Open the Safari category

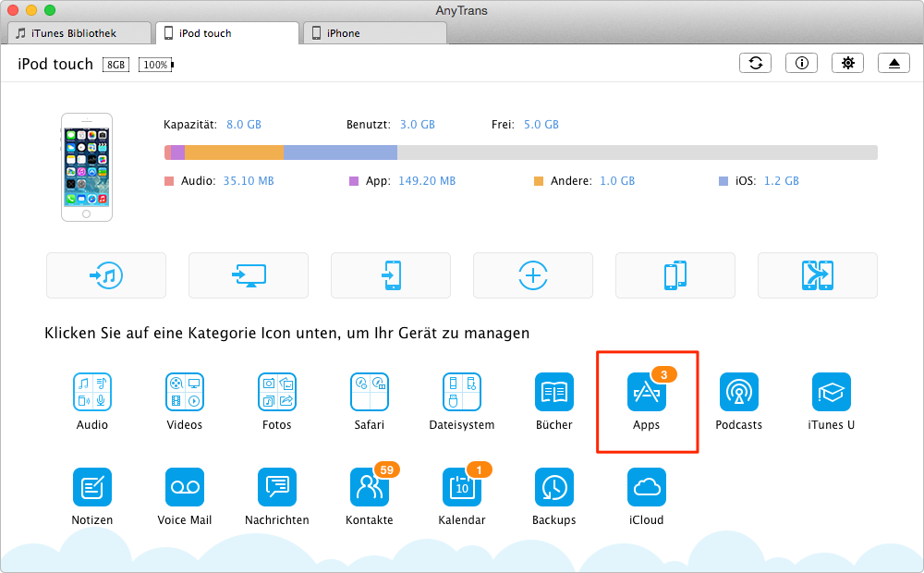pos(370,392)
